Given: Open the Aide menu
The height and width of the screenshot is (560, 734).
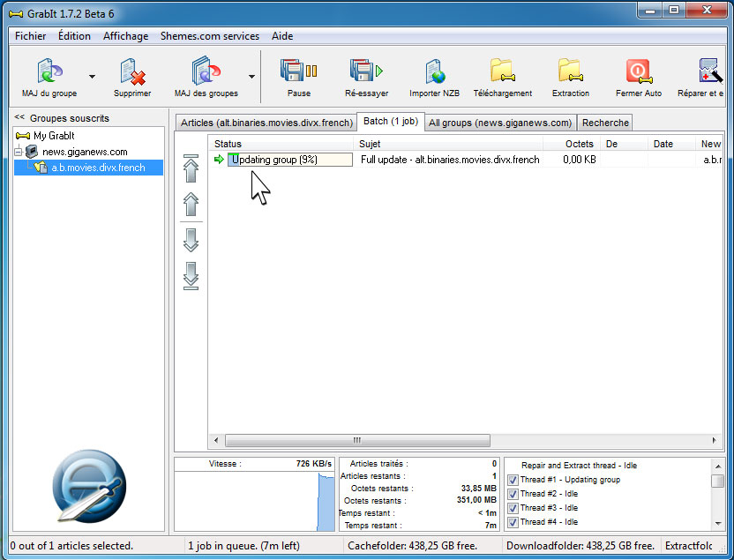Looking at the screenshot, I should pos(282,36).
